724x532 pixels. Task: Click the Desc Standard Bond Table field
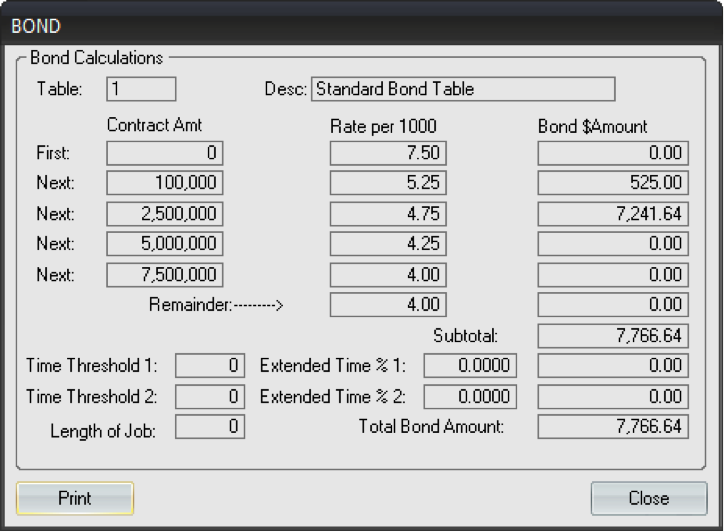(462, 89)
